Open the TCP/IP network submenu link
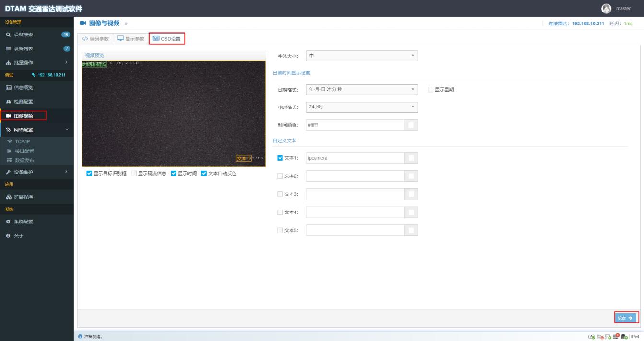Image resolution: width=644 pixels, height=341 pixels. pos(23,142)
